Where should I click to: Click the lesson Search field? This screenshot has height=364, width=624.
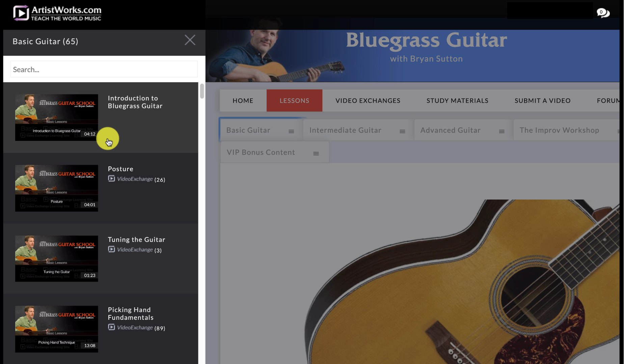(104, 69)
